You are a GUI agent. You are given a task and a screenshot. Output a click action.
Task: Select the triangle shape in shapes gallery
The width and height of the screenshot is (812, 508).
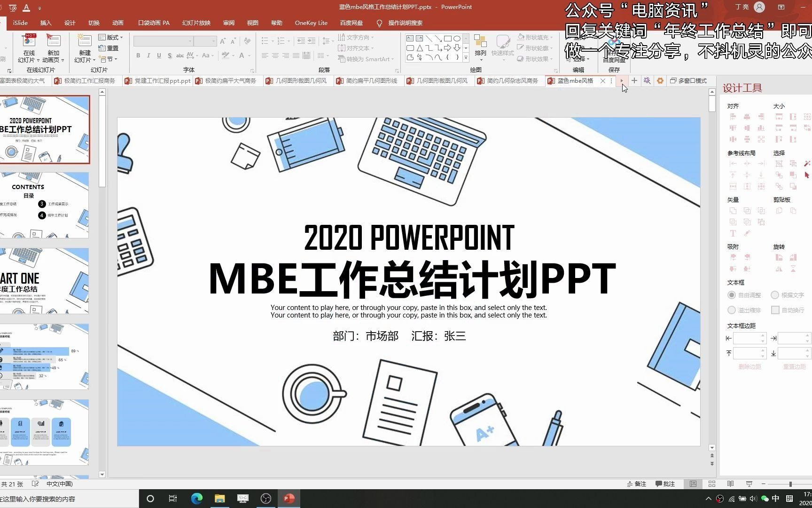click(x=420, y=48)
